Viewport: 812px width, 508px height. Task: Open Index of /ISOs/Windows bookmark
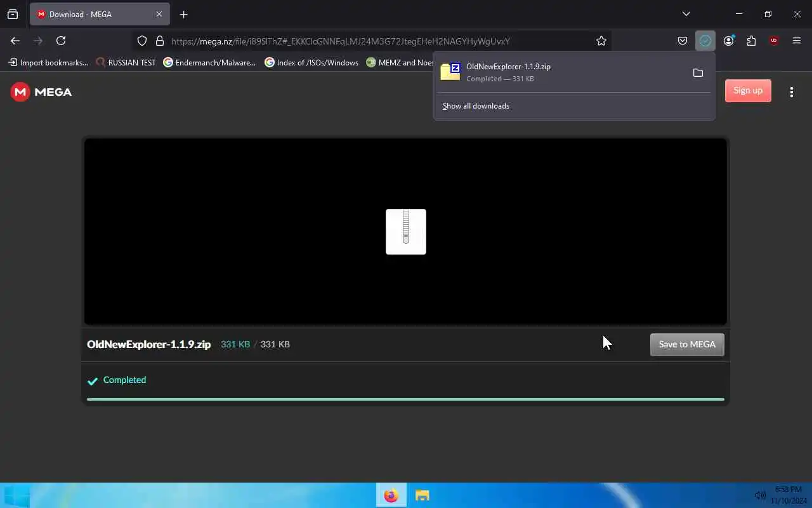pyautogui.click(x=311, y=63)
